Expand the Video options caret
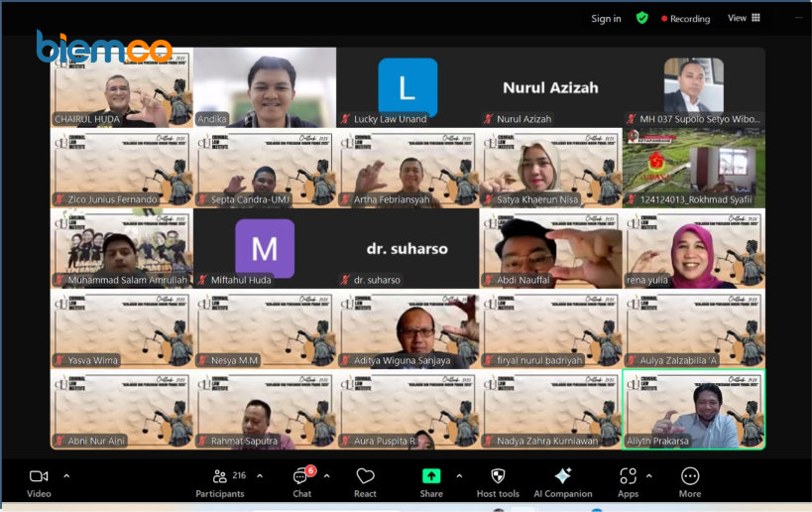 [66, 475]
